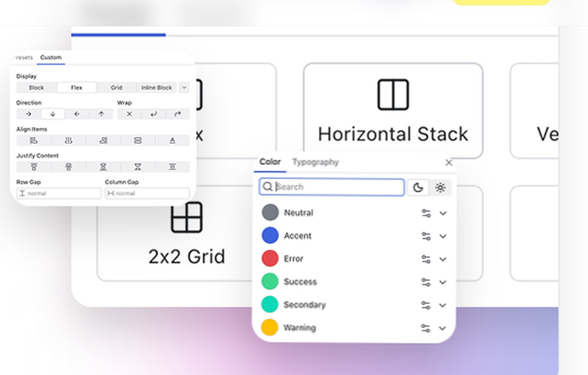Choose the wrap-reverse curved arrow icon
The height and width of the screenshot is (375, 588).
(x=178, y=114)
